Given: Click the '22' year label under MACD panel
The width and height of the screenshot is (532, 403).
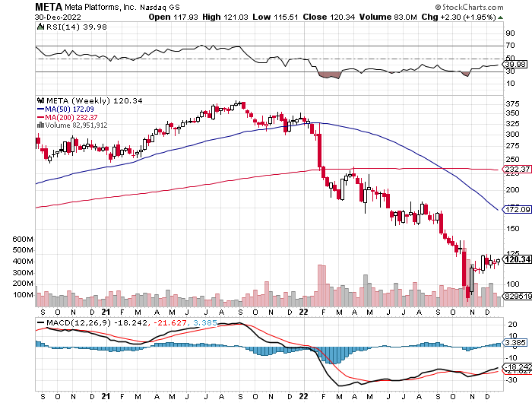Looking at the screenshot, I should 303,396.
